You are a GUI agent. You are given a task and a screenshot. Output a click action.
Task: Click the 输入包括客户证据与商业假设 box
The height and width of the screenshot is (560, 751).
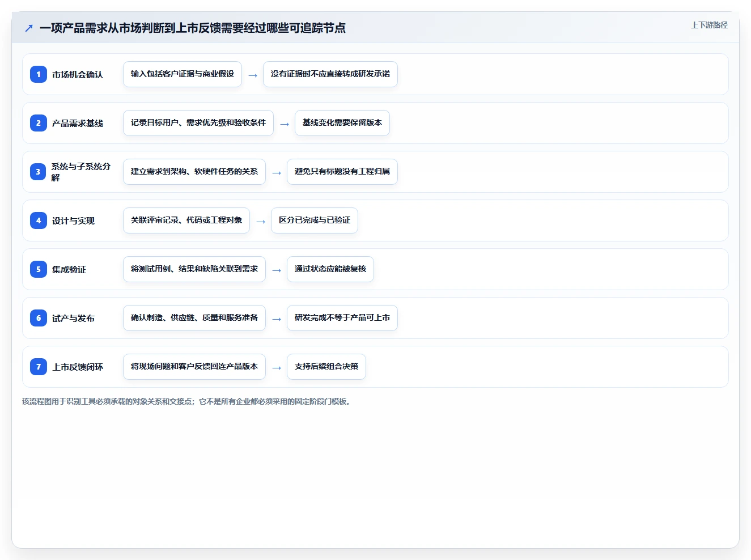tap(183, 74)
